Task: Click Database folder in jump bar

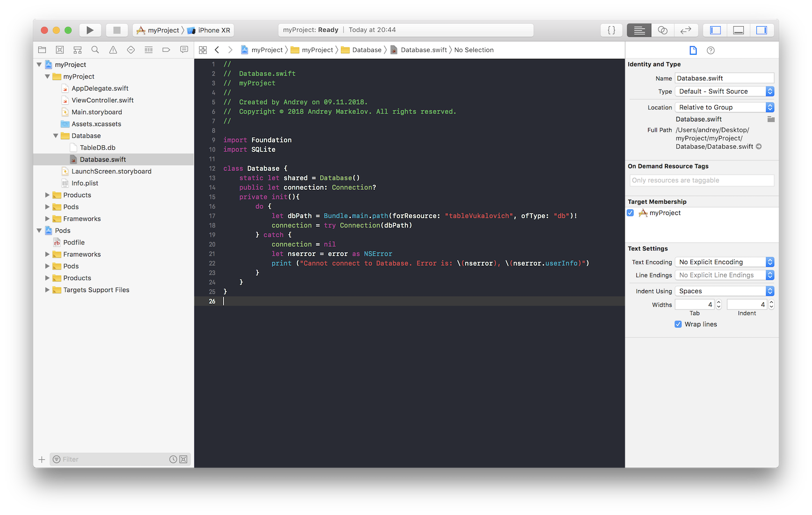Action: click(362, 50)
